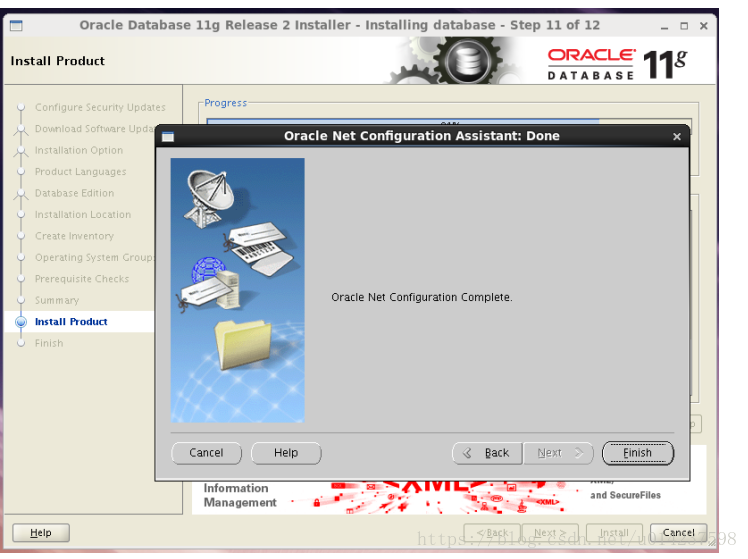Image resolution: width=748 pixels, height=559 pixels.
Task: Click the satellite dish image in the dialog
Action: click(210, 198)
